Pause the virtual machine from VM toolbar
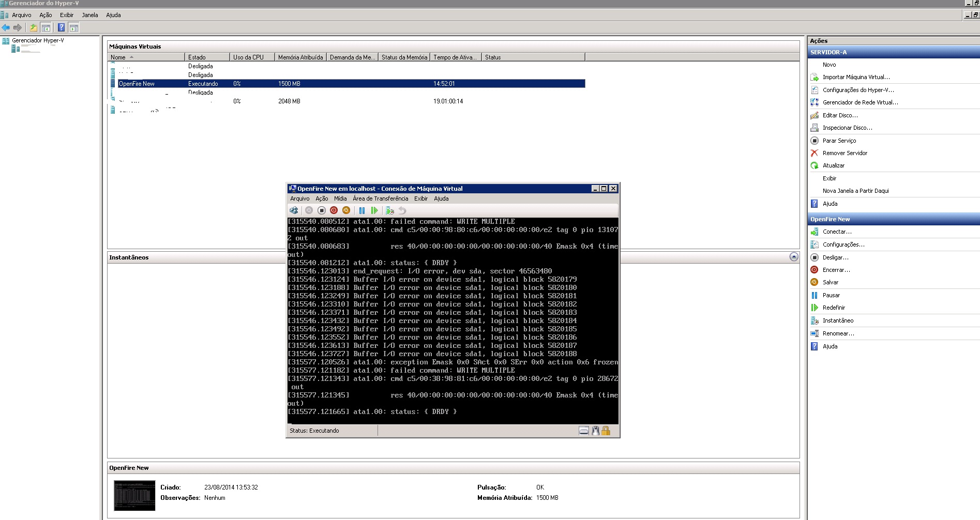980x520 pixels. coord(362,210)
